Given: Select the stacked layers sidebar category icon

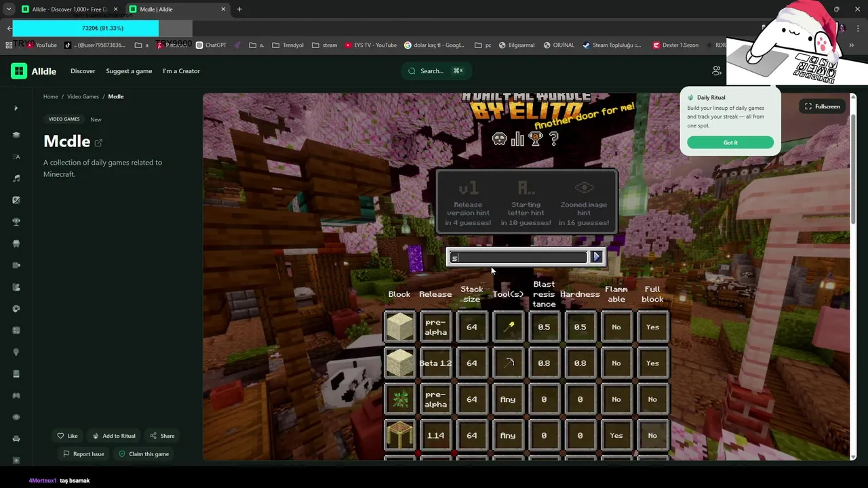Looking at the screenshot, I should (x=16, y=135).
